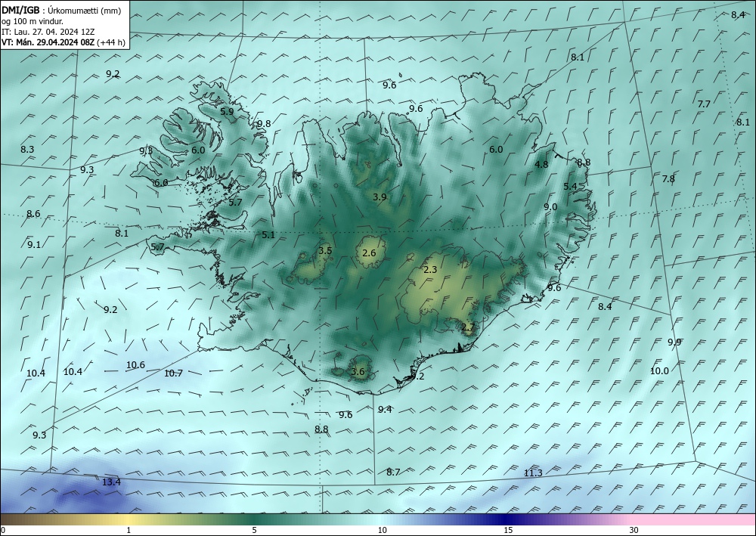
Task: Click the color scale tick label '0'
Action: pos(3,530)
